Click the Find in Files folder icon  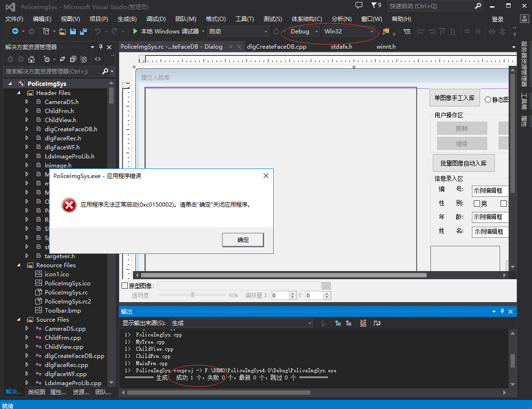tap(386, 31)
